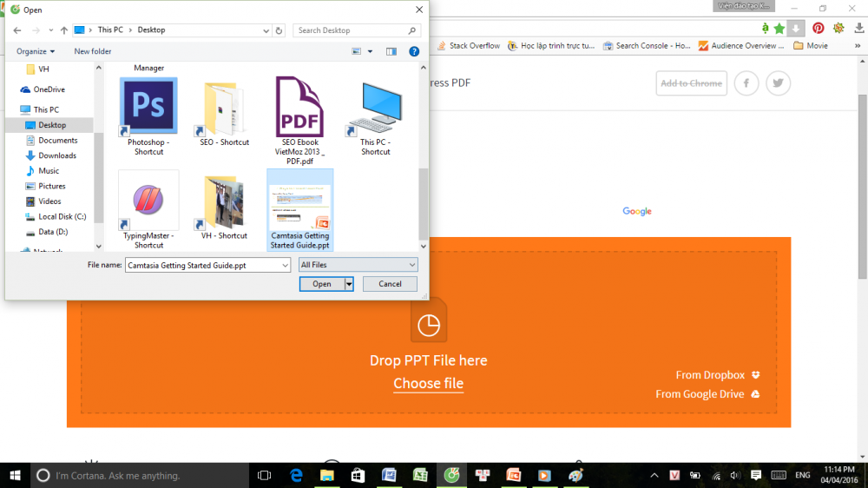
Task: Click the Facebook share icon
Action: (746, 83)
